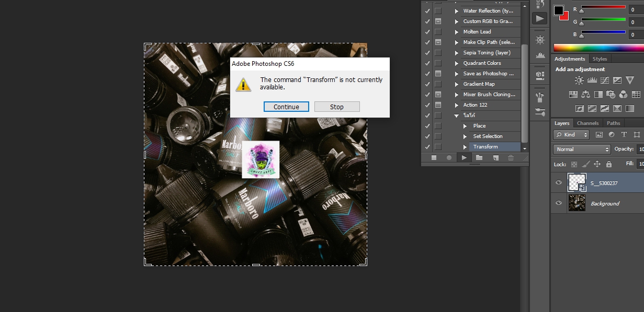Add a Vibrance adjustment
Image resolution: width=644 pixels, height=312 pixels.
[630, 80]
